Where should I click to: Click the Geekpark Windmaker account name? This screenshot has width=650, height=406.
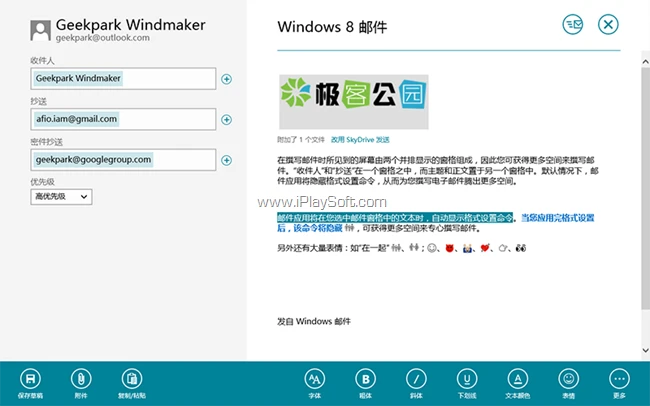(131, 24)
